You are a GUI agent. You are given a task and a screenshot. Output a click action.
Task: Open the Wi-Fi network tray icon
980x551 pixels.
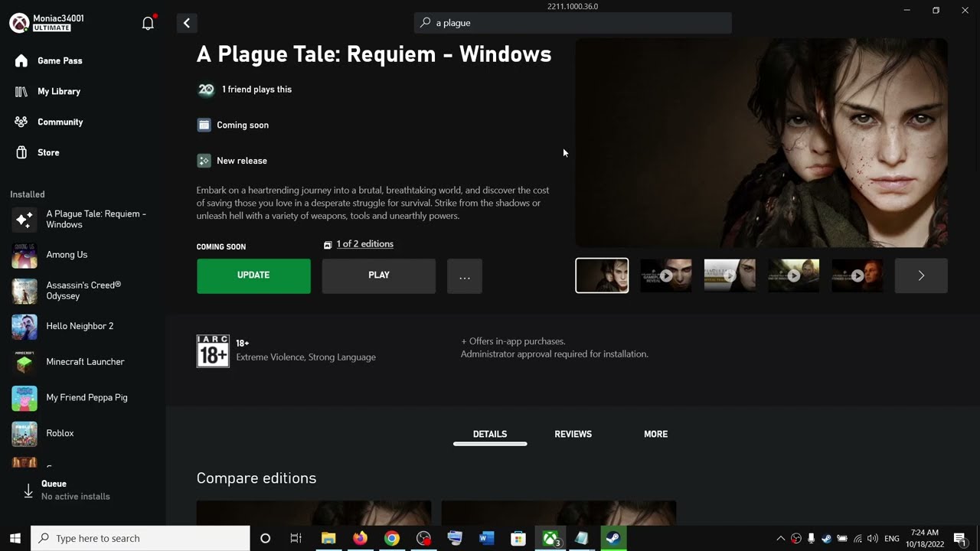point(857,539)
